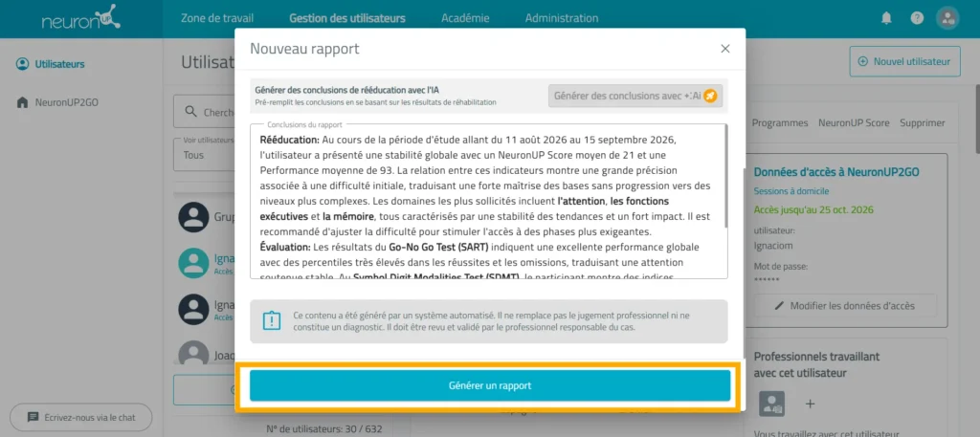Open Gestion des utilisateurs tab
The width and height of the screenshot is (980, 437).
point(346,18)
